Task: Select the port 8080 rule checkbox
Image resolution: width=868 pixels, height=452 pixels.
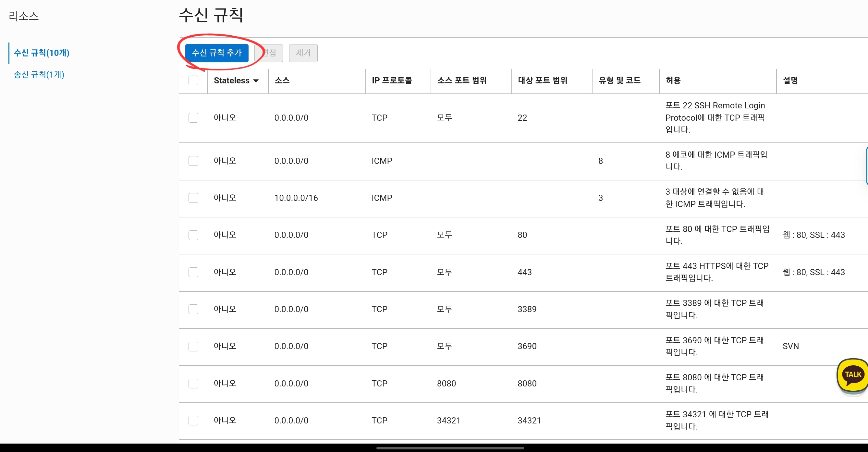Action: pos(193,383)
